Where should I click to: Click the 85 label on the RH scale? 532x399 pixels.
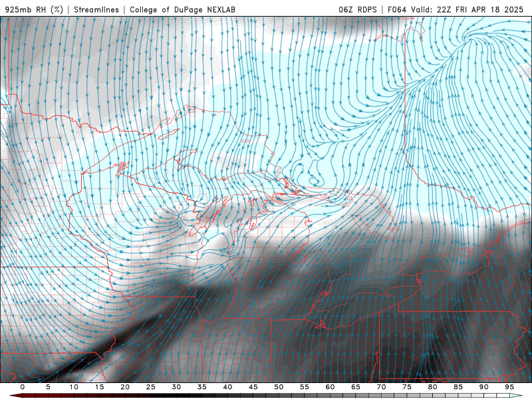coord(458,387)
